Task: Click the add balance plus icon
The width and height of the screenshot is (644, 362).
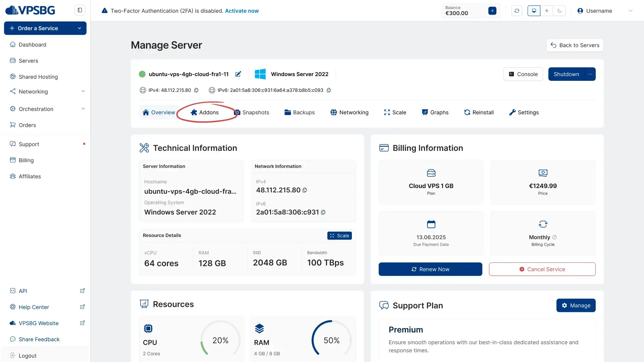Action: (x=492, y=11)
